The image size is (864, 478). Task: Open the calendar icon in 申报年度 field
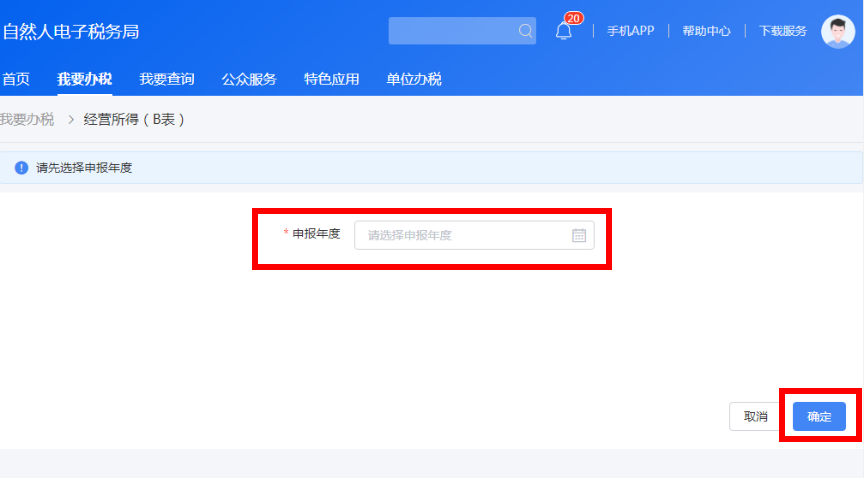pos(579,235)
